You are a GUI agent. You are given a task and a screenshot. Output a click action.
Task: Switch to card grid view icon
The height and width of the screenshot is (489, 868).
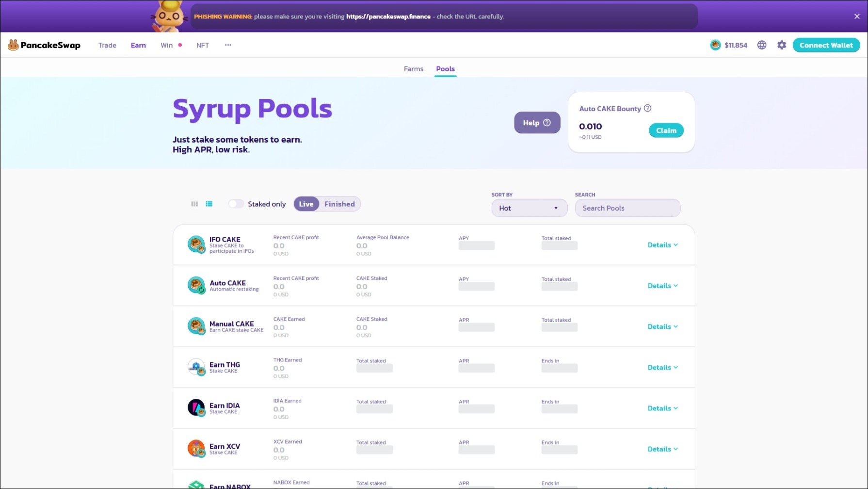pos(194,204)
